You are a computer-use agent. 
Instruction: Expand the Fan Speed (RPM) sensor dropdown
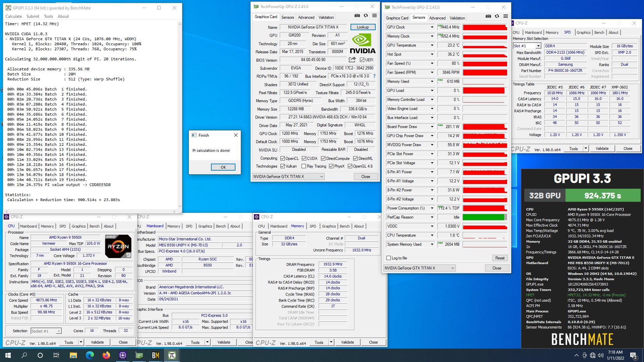tap(432, 72)
